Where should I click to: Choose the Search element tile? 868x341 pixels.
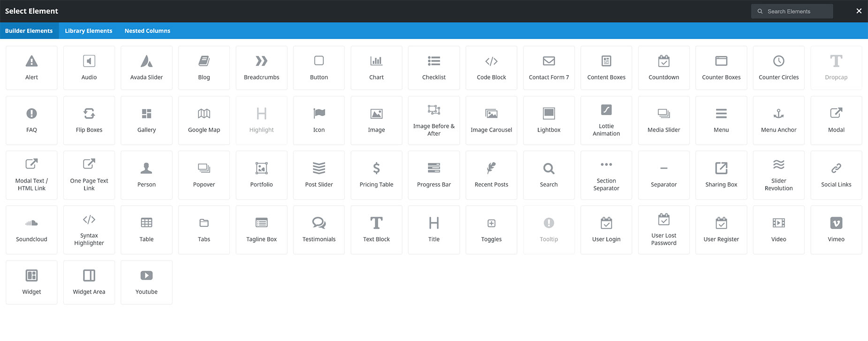549,175
